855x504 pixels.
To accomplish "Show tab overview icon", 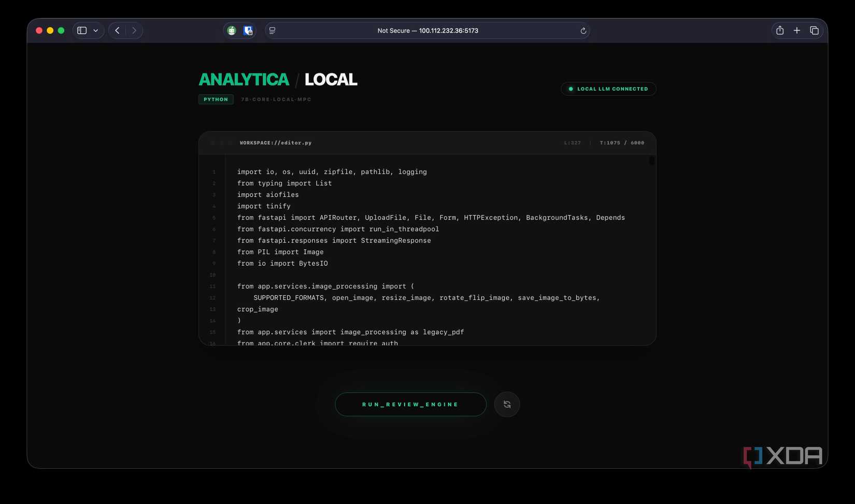I will tap(814, 31).
